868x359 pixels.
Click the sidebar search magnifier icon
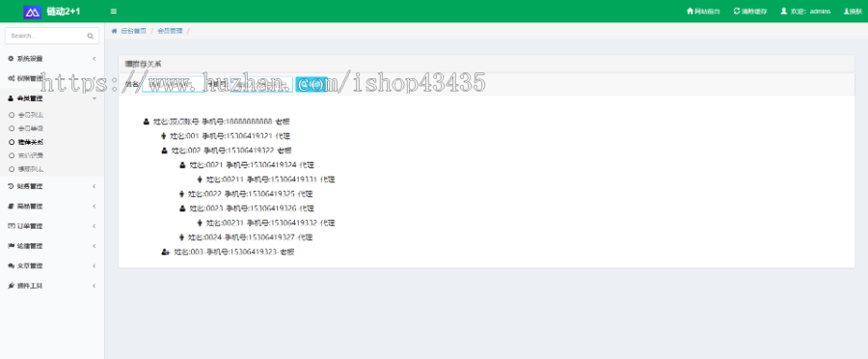tap(91, 36)
